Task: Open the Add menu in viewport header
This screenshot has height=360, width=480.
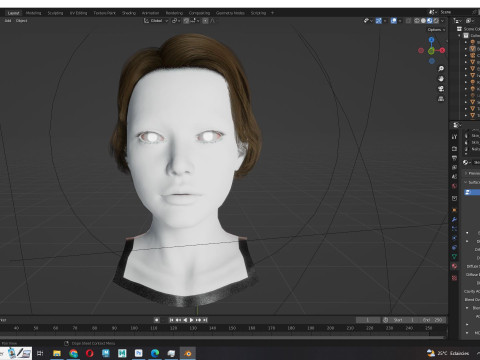Action: [x=8, y=21]
